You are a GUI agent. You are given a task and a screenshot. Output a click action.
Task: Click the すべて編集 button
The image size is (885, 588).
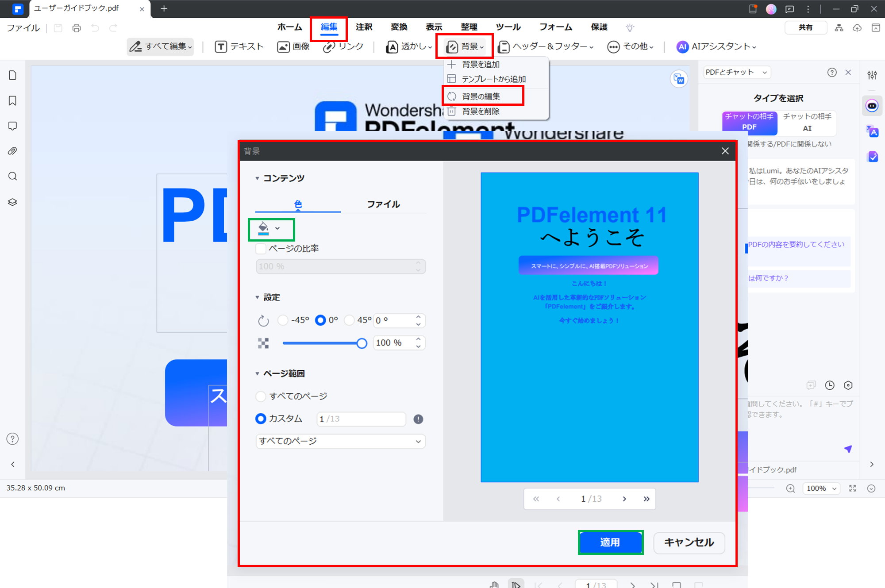click(161, 46)
